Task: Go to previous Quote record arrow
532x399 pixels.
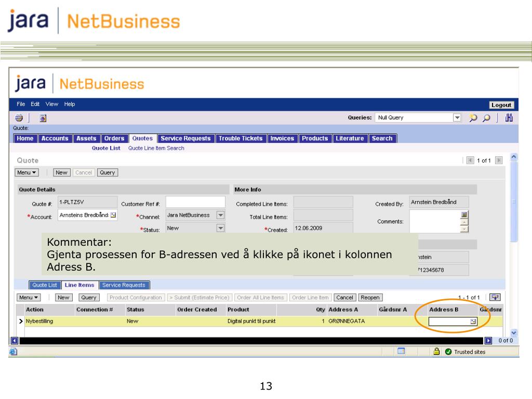Action: 470,160
